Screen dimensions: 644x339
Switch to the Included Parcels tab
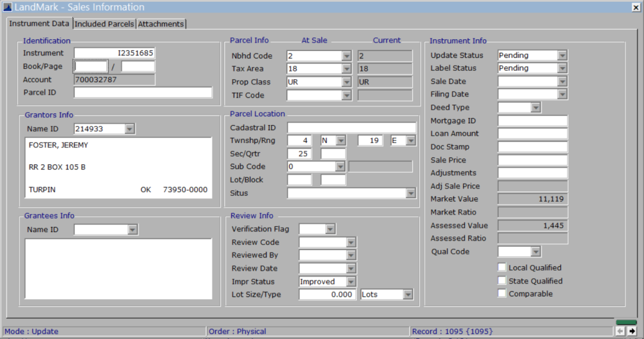104,24
